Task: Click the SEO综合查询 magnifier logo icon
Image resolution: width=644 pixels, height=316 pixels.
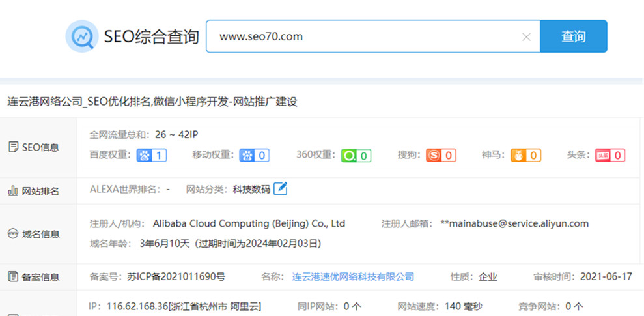Action: 82,36
